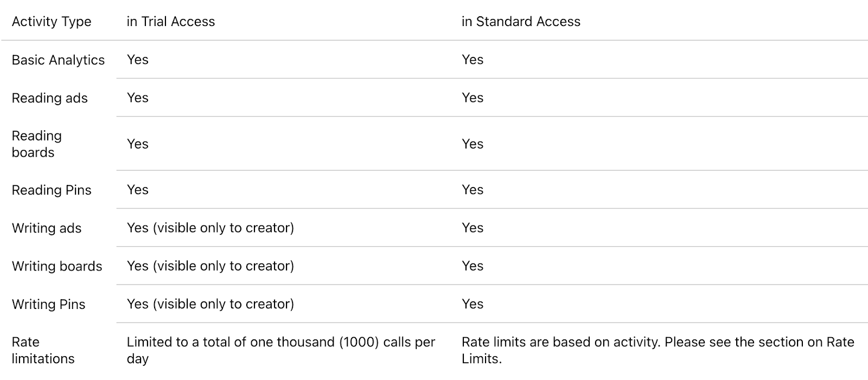Click Trial Access value for Reading boards
868x380 pixels.
click(x=138, y=144)
